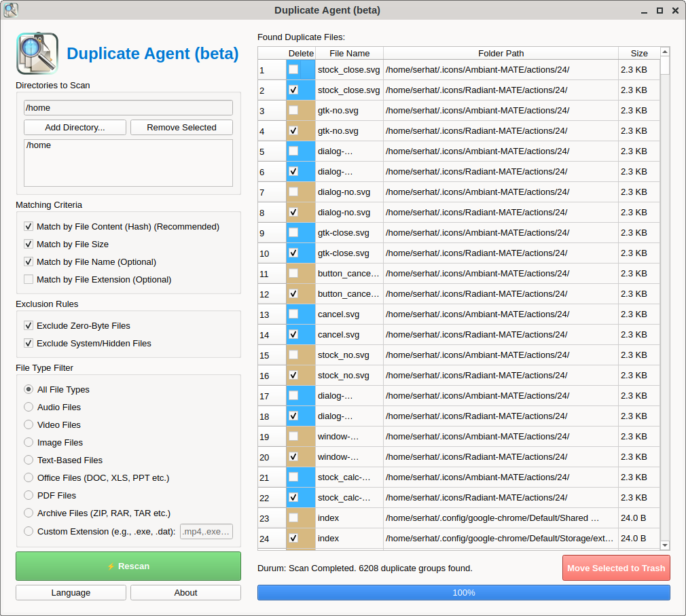Open the About dialog

coord(185,593)
